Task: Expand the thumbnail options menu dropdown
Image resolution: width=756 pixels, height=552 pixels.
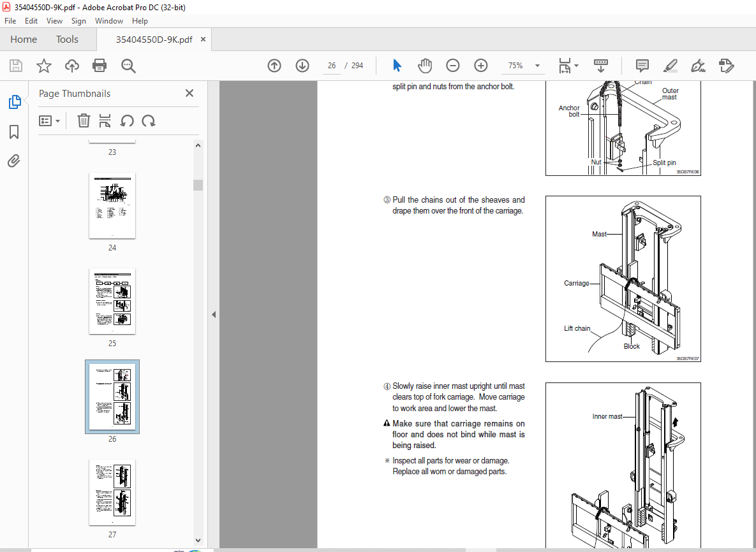Action: coord(50,120)
